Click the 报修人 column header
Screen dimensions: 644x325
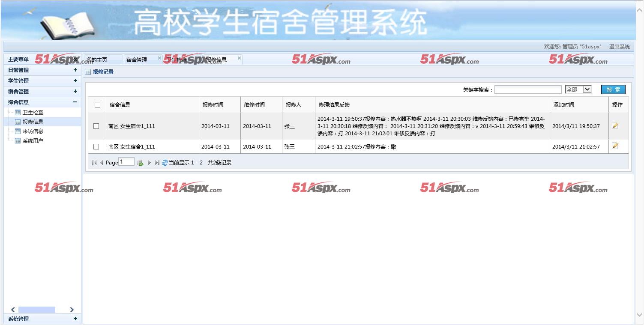point(299,104)
